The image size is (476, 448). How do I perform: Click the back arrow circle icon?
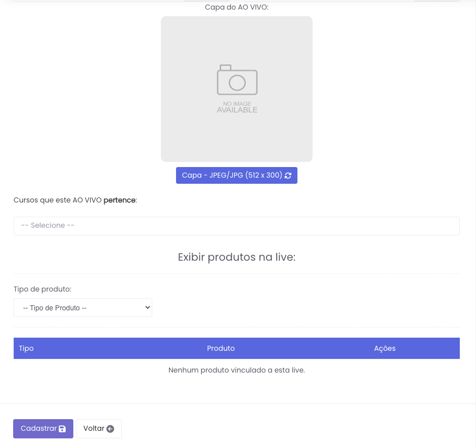110,429
